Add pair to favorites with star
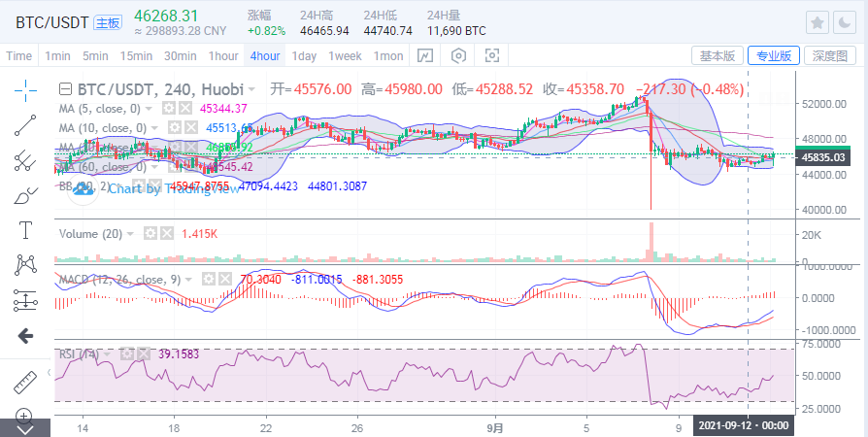 click(x=818, y=21)
